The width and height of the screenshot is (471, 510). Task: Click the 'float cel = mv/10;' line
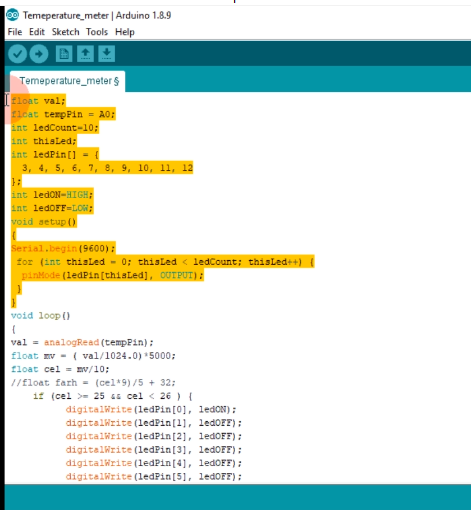60,369
